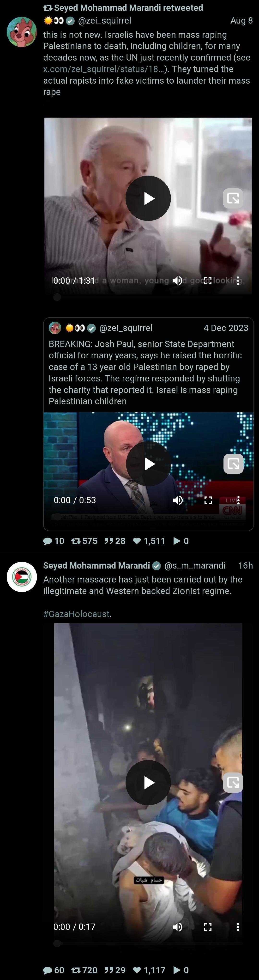259x980 pixels.
Task: Open fullscreen on the 1:31 video
Action: (x=208, y=281)
